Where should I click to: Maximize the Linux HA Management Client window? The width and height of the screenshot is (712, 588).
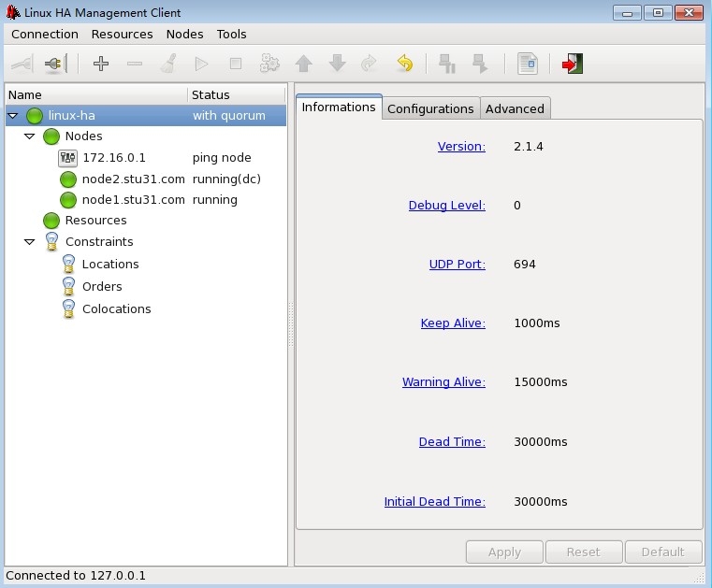[x=658, y=13]
